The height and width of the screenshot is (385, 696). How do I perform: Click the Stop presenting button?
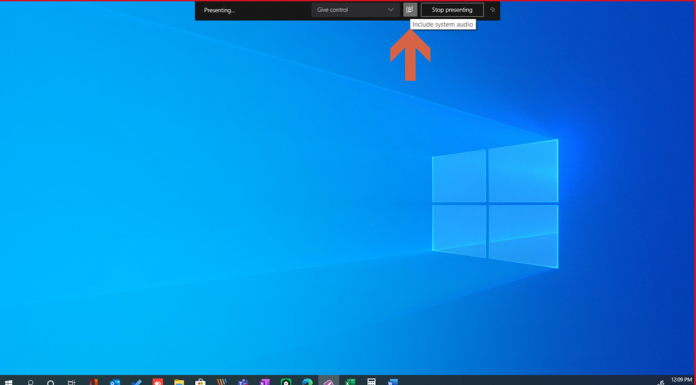click(452, 10)
